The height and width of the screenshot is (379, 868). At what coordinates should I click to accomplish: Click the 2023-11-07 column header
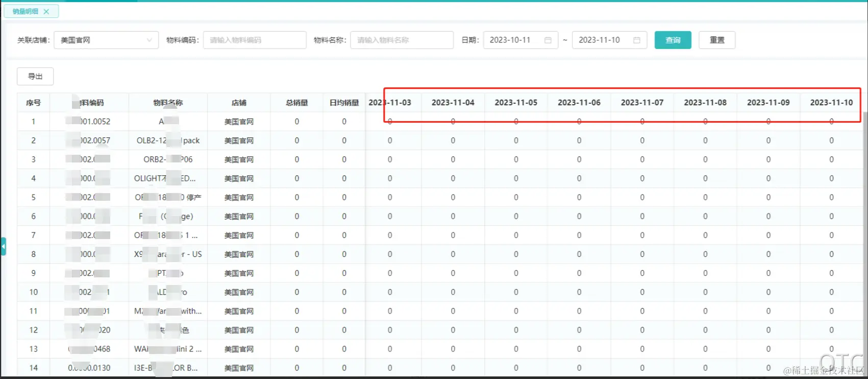pos(642,103)
